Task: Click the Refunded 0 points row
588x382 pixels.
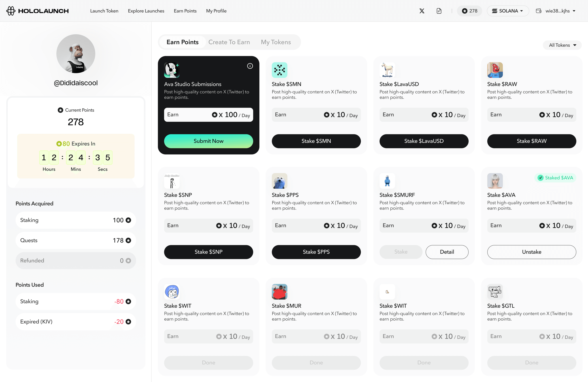Action: click(x=76, y=261)
